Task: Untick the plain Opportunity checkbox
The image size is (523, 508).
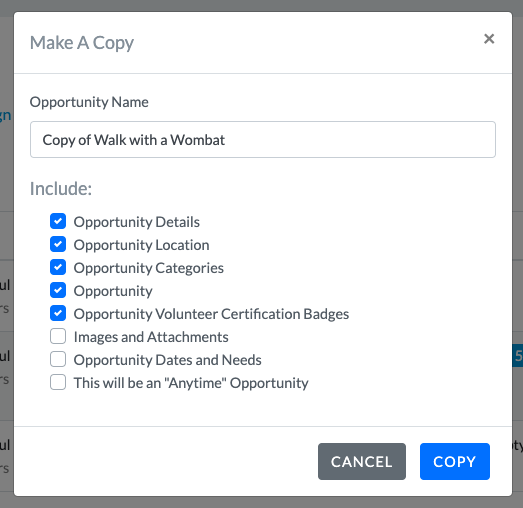Action: pos(58,291)
